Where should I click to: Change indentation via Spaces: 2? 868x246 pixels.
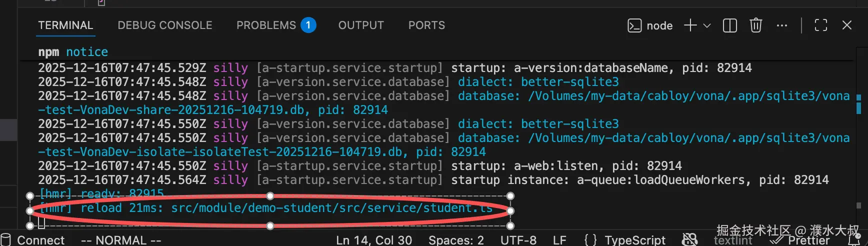(x=456, y=240)
